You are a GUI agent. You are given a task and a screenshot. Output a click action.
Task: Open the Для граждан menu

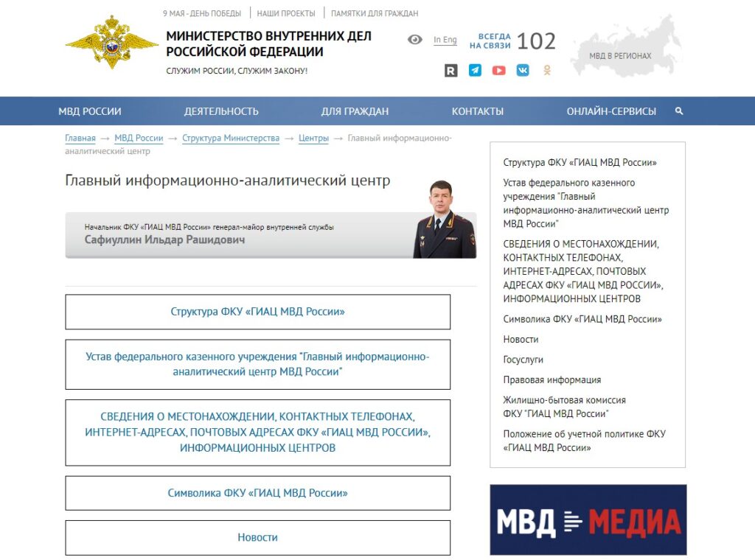click(355, 111)
